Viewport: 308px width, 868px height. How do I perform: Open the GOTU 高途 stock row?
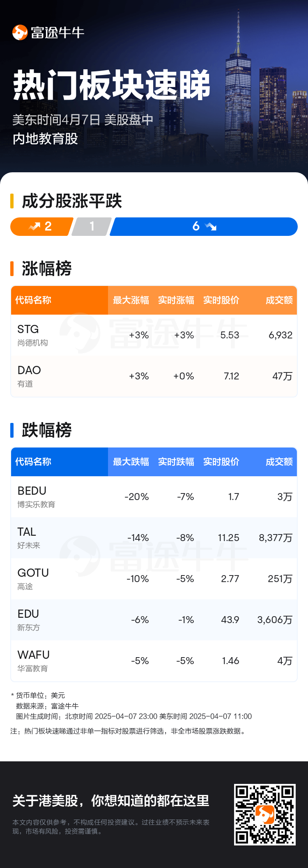tap(154, 579)
